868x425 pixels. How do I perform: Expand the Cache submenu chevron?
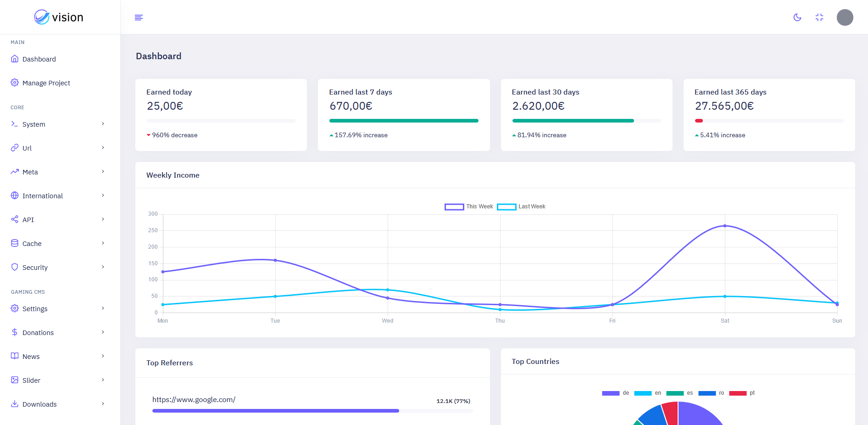[x=103, y=243]
